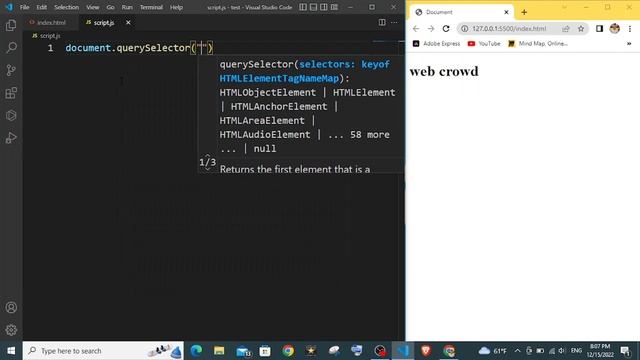Click the web crowd heading
Screen dimensions: 640x360
444,71
